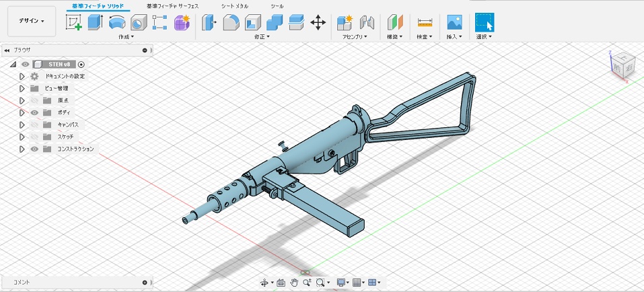
Task: Expand the キャンバス node
Action: [22, 125]
